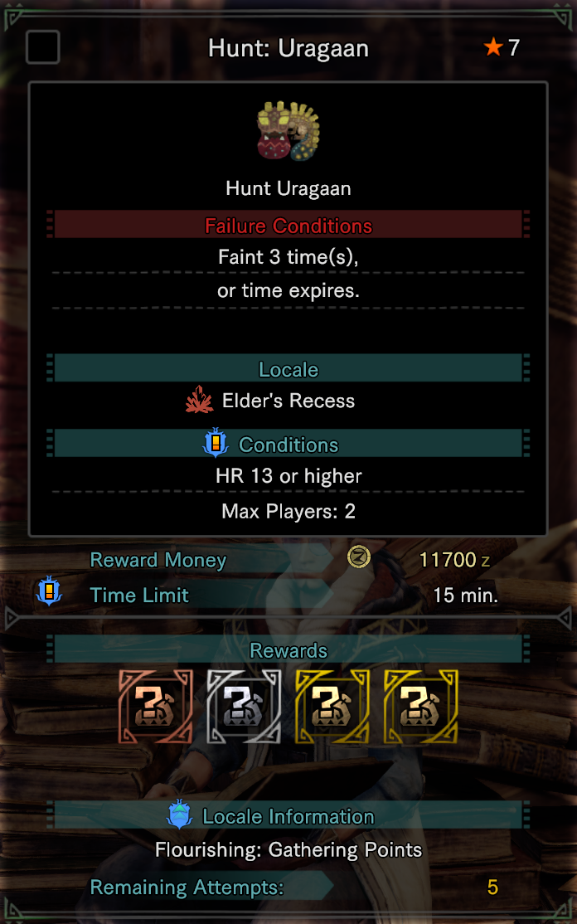The height and width of the screenshot is (924, 577).
Task: Click the blue Locale Information badge icon
Action: click(x=180, y=815)
